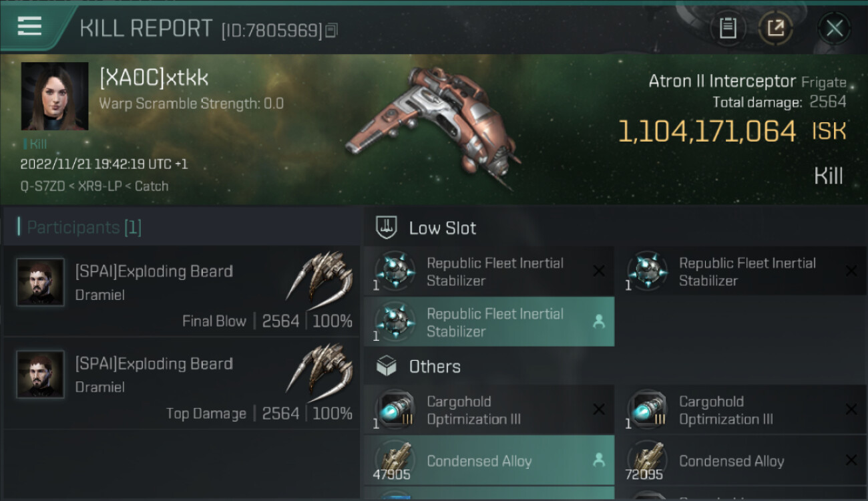Screen dimensions: 868x501
Task: Click the Condensed Alloy 72095 item icon
Action: (646, 461)
